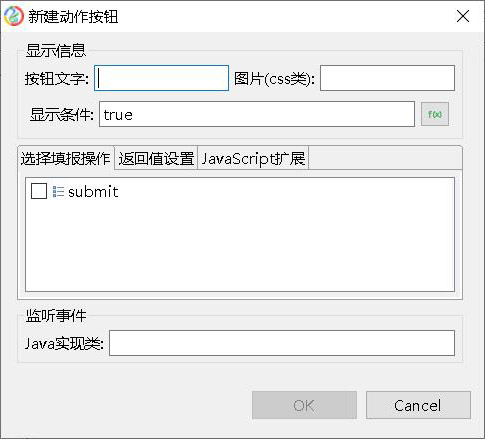Image resolution: width=485 pixels, height=439 pixels.
Task: Select the 选择填报操作 tab
Action: point(66,158)
